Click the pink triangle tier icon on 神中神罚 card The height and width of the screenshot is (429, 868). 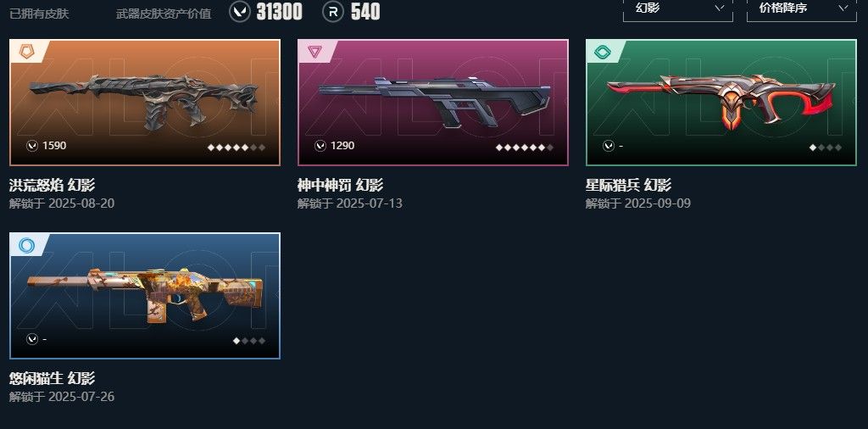pyautogui.click(x=314, y=52)
